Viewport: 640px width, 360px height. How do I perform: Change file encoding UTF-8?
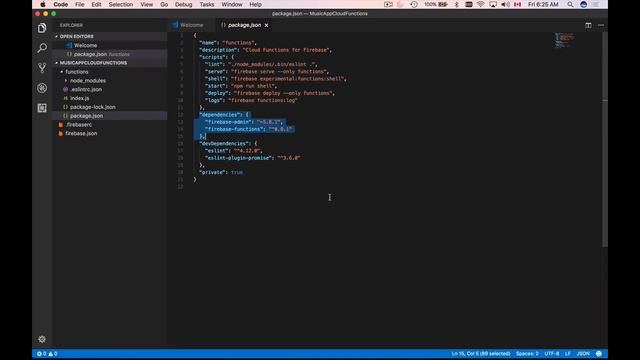pos(551,353)
